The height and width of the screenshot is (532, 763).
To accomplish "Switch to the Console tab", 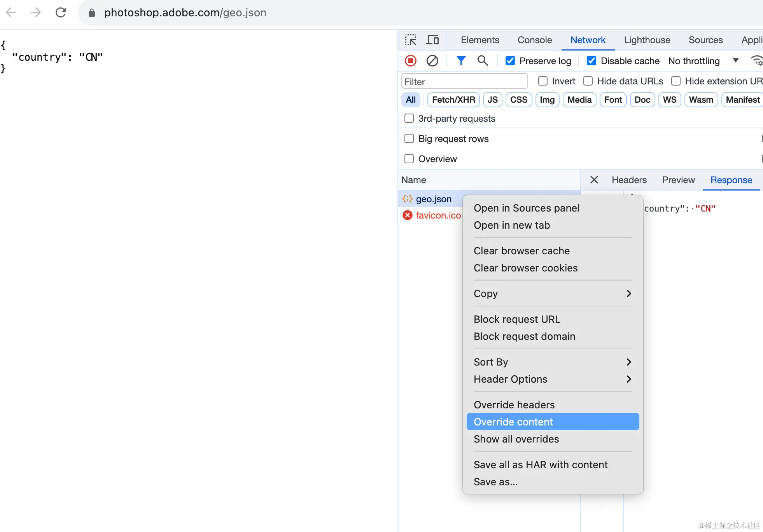I will tap(534, 40).
